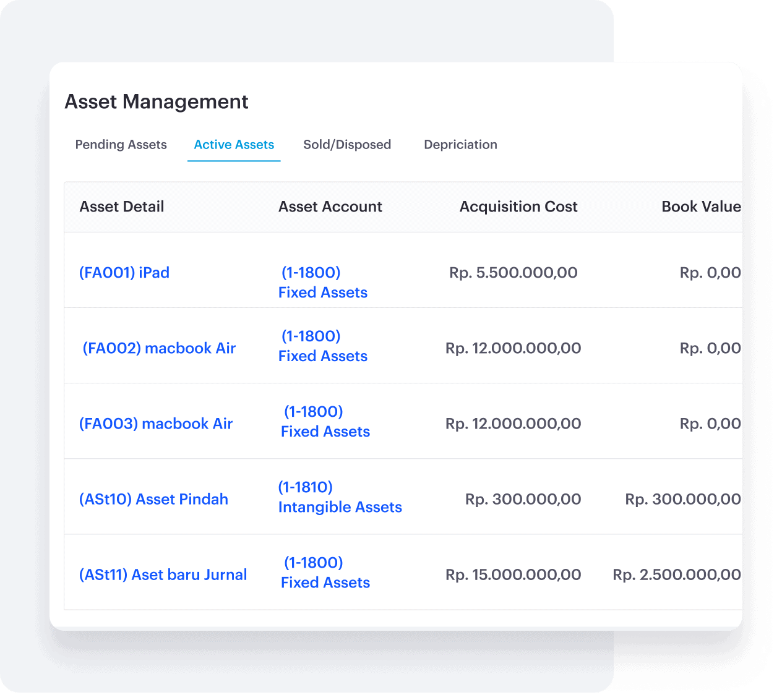This screenshot has width=782, height=700.
Task: Select the Rp. 2.500.000,00 book value cell
Action: pyautogui.click(x=676, y=574)
